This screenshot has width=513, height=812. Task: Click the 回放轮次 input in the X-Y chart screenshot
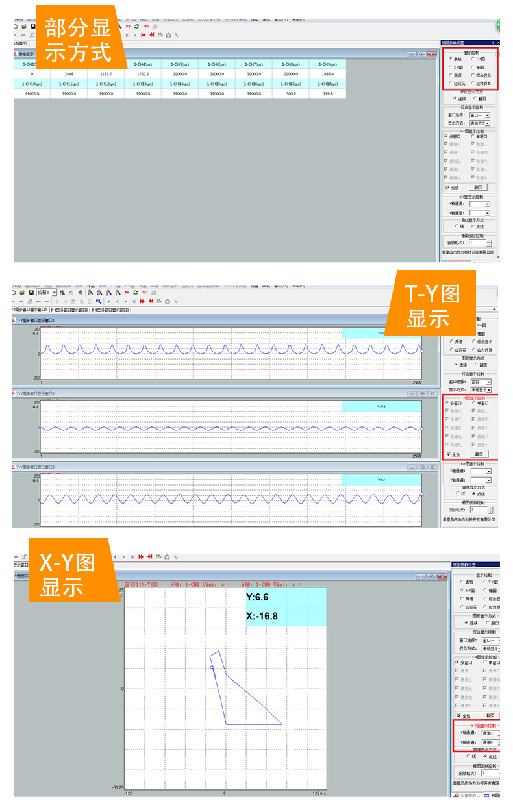490,773
